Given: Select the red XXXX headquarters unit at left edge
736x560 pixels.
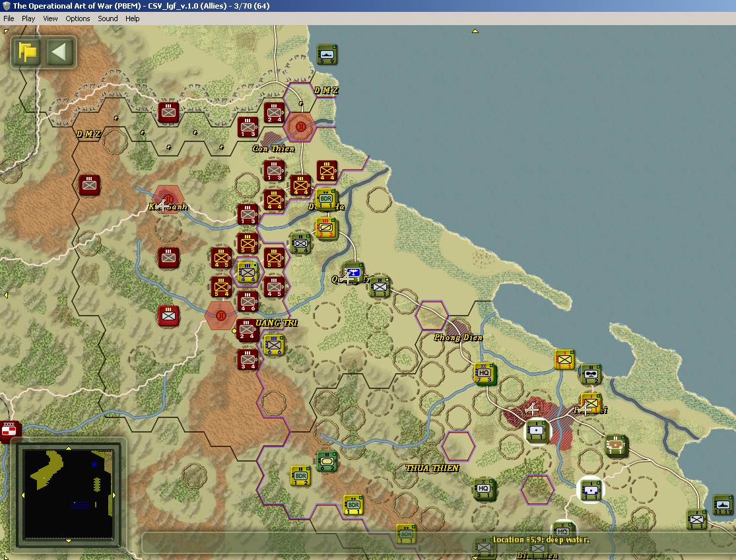Looking at the screenshot, I should (9, 431).
